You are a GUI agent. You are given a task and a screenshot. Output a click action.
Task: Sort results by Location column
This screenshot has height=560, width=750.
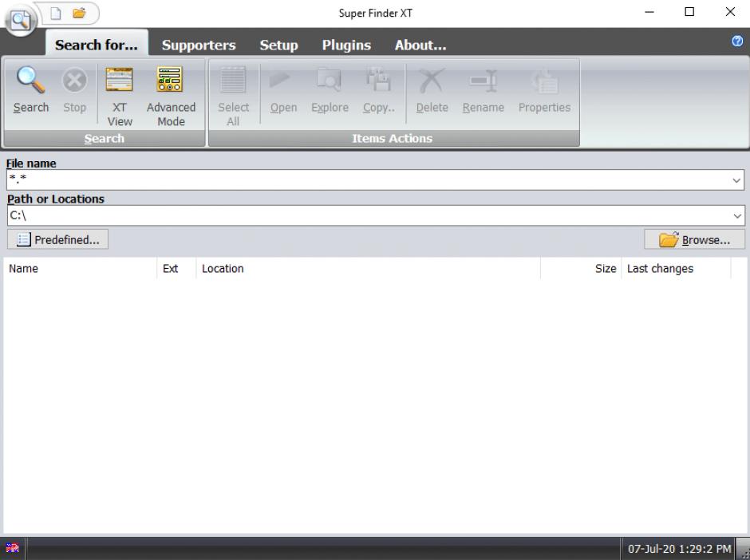[368, 268]
